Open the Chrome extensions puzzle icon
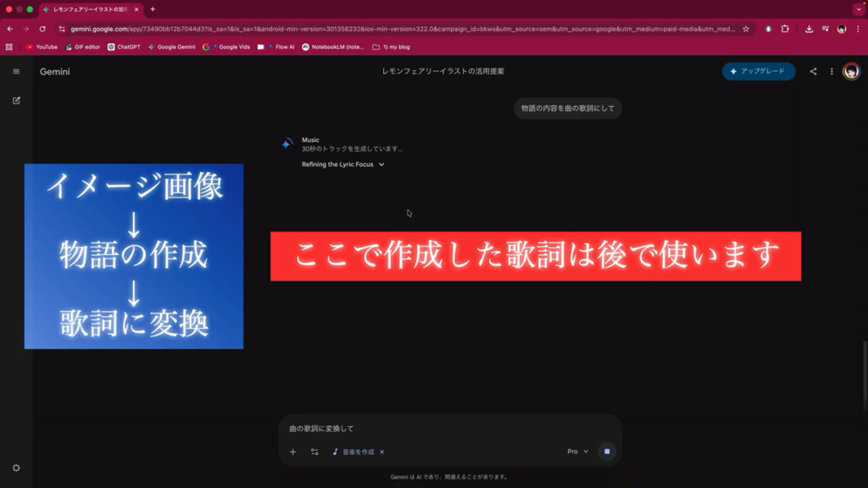868x488 pixels. pyautogui.click(x=785, y=29)
